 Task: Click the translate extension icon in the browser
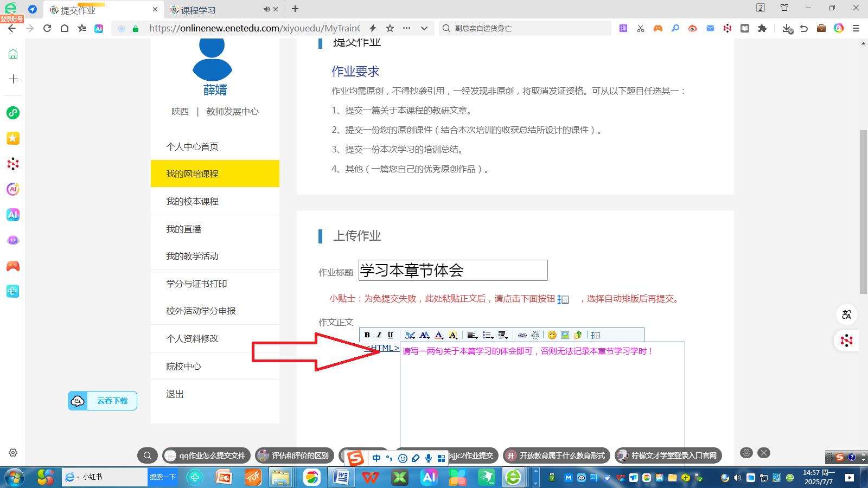[x=623, y=28]
